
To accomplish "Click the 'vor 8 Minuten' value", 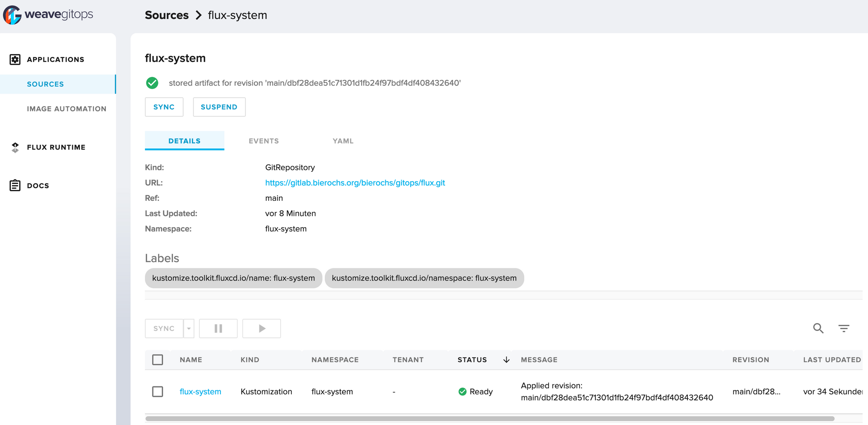I will (290, 213).
